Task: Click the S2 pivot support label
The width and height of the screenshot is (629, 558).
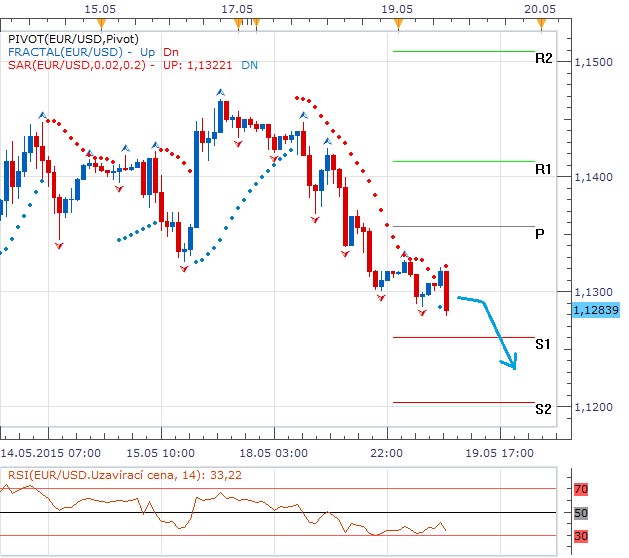Action: [543, 409]
